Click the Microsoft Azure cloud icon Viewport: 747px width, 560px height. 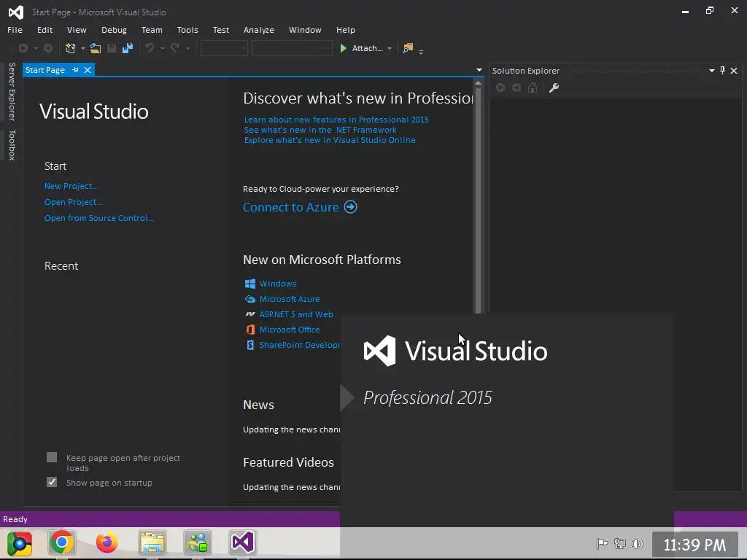pos(250,299)
